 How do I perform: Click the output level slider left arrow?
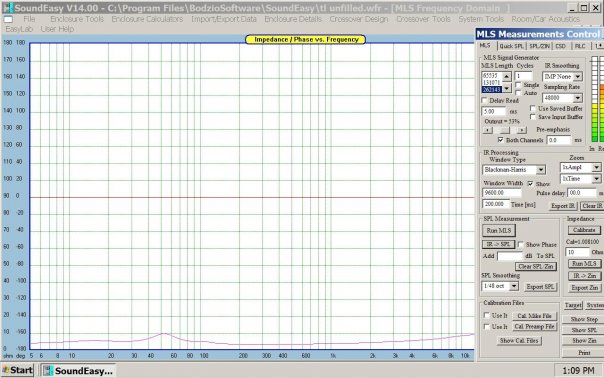coord(487,130)
